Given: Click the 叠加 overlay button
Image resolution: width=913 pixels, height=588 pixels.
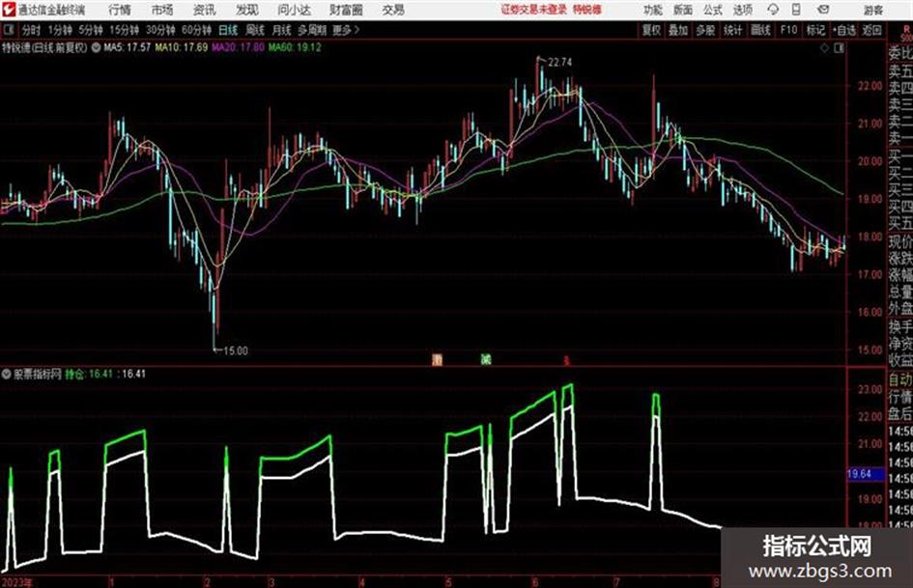Looking at the screenshot, I should coord(678,30).
